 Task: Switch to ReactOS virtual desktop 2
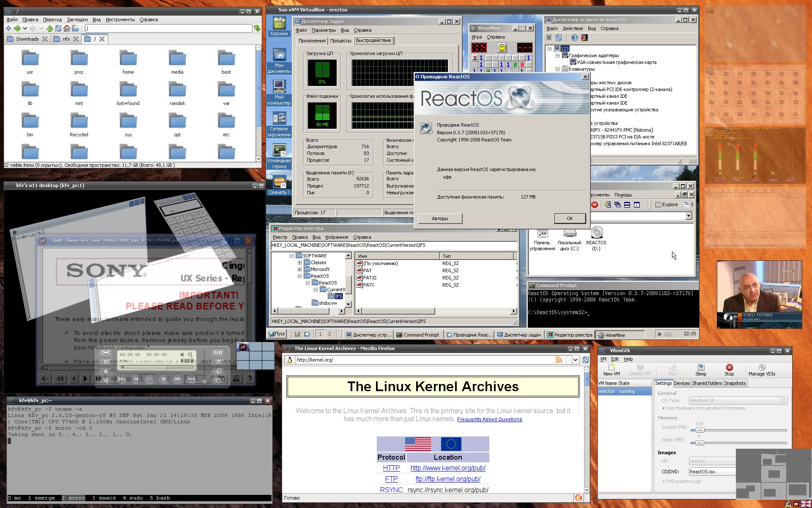pos(330,334)
